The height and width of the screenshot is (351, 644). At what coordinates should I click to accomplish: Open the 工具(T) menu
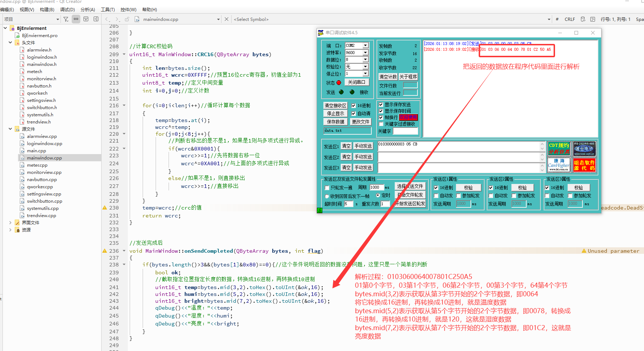click(108, 9)
